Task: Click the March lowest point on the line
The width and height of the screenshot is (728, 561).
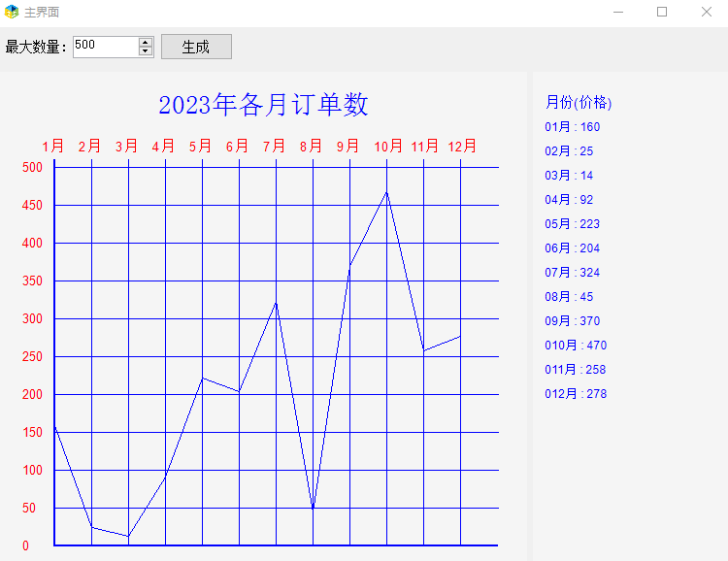Action: click(128, 536)
